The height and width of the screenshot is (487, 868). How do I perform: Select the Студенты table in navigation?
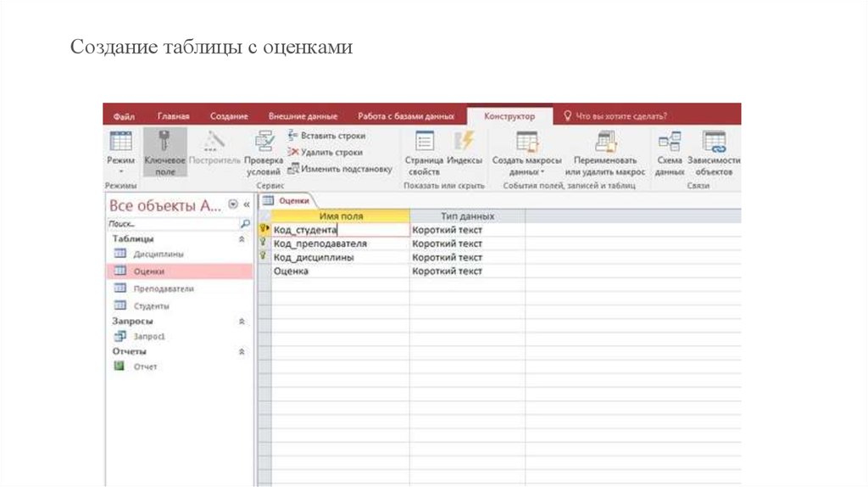point(151,305)
